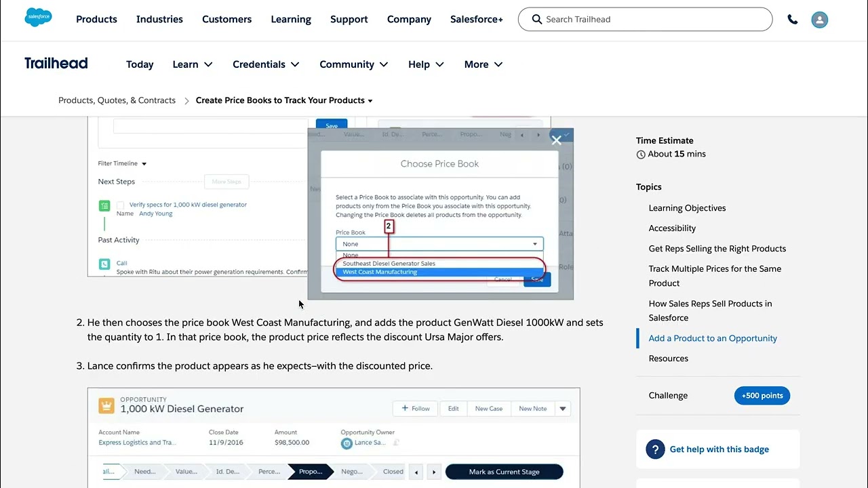Jump to How Sales Reps Sell Products
This screenshot has height=488, width=868.
point(710,310)
